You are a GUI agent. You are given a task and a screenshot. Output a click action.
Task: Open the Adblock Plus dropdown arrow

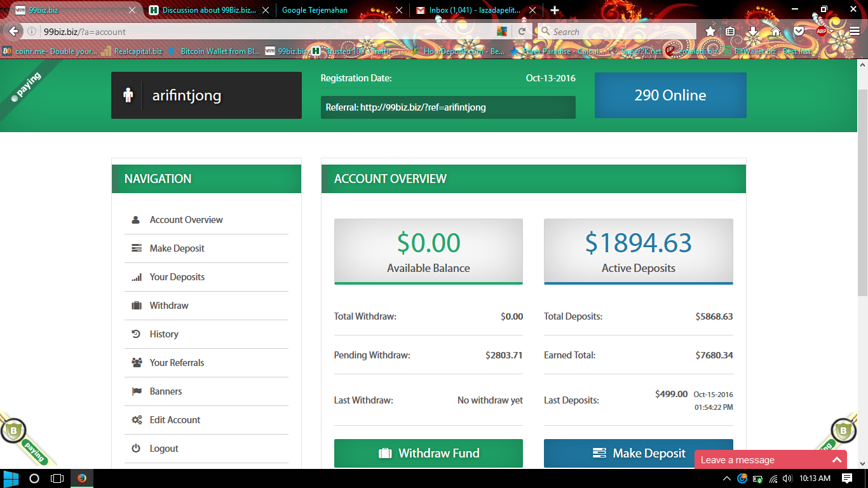pos(832,31)
